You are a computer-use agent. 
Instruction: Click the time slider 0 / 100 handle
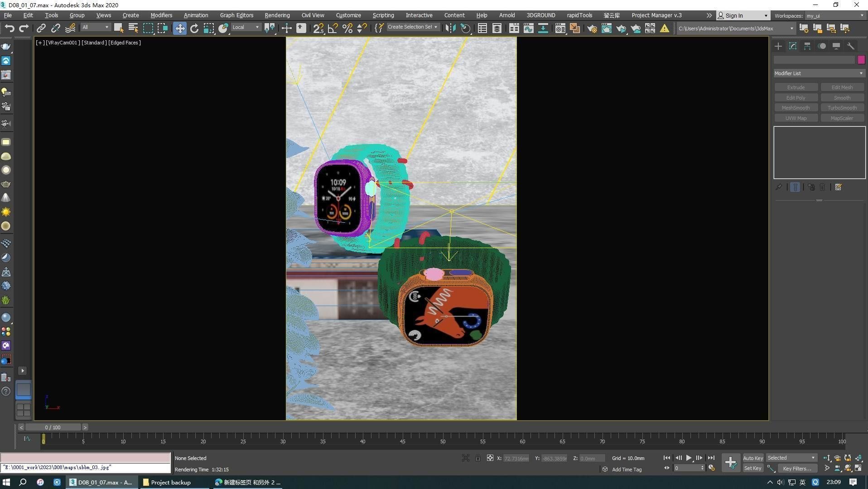53,427
